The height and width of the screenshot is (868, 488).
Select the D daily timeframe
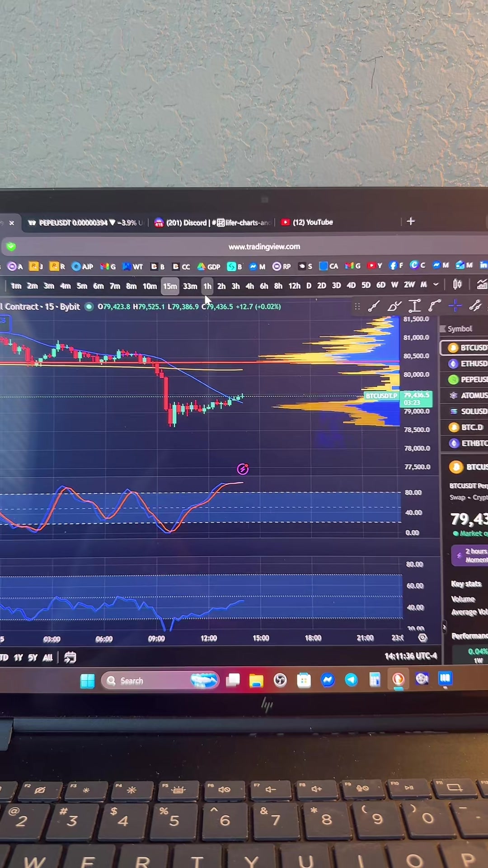[309, 285]
